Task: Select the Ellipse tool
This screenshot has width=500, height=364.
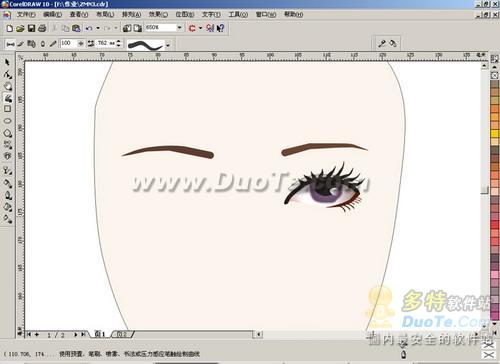Action: (x=8, y=121)
